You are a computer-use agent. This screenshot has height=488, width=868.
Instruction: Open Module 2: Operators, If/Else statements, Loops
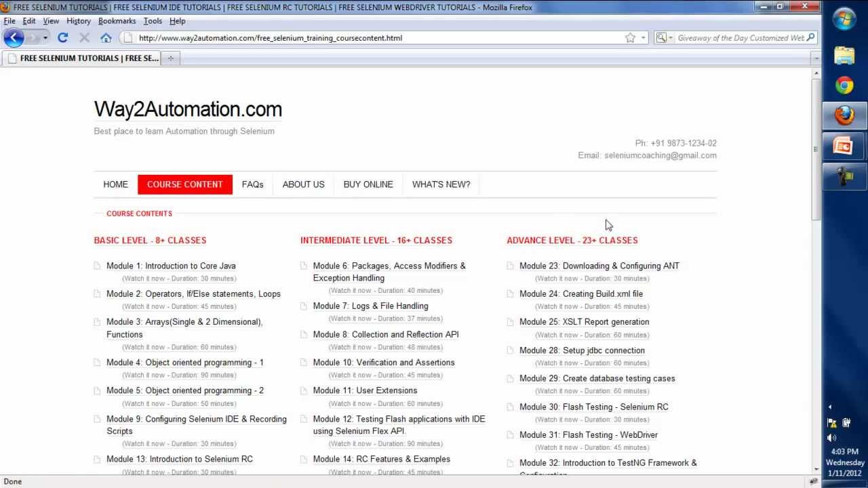point(193,294)
